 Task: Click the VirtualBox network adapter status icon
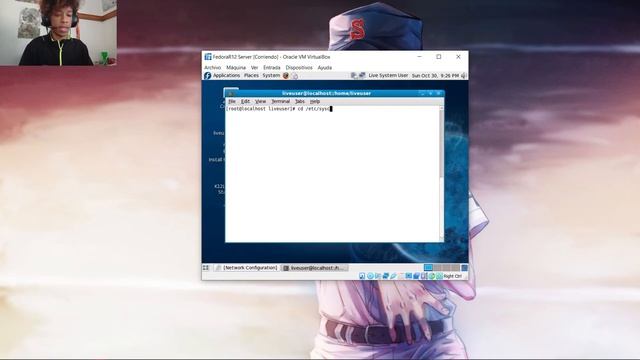386,276
